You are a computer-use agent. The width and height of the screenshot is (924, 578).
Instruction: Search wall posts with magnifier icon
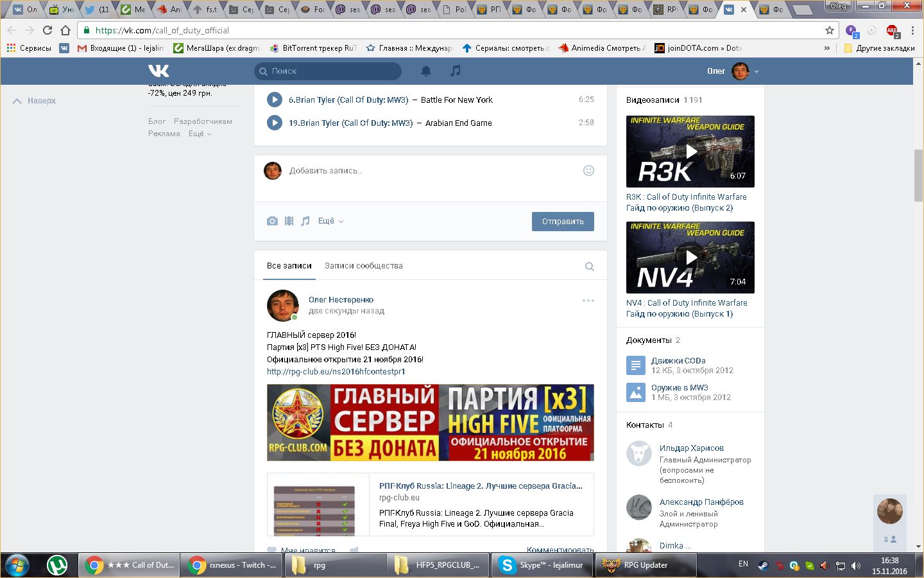point(590,267)
